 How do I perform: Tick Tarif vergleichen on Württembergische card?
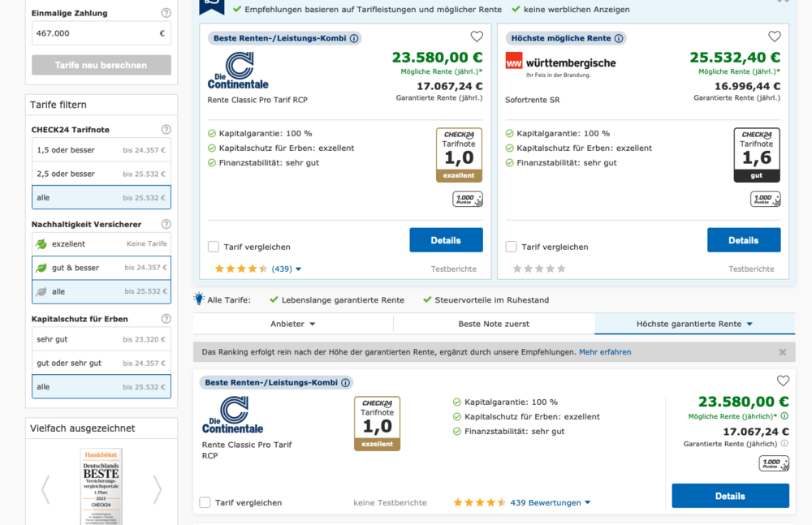tap(512, 247)
